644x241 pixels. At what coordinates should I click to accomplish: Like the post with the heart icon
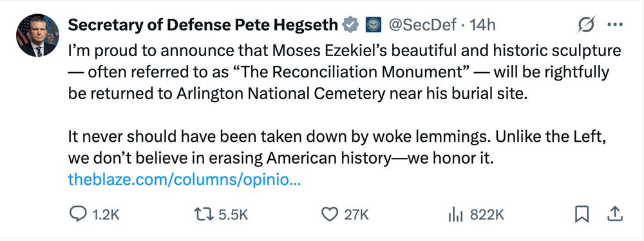(329, 215)
